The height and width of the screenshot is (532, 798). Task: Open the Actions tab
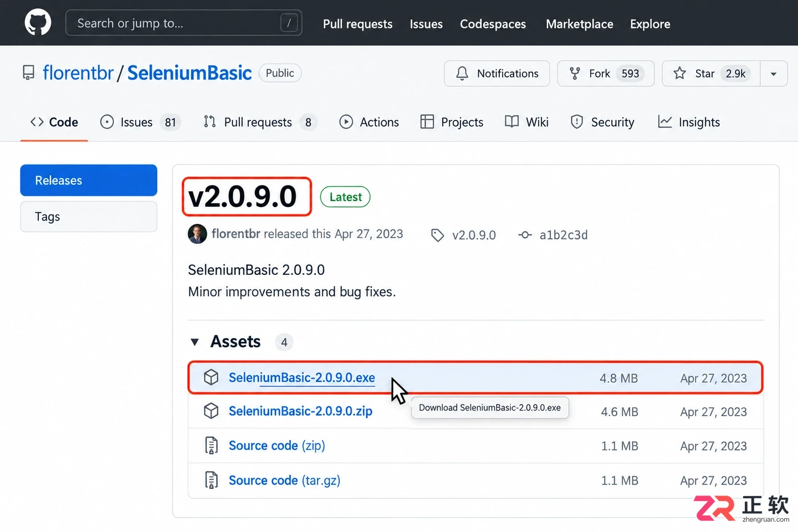click(369, 122)
